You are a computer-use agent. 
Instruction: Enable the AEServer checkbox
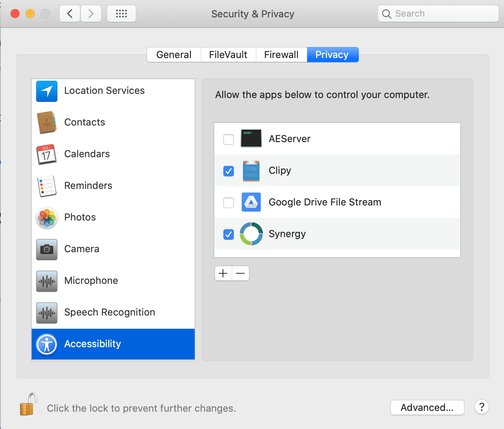(x=229, y=139)
